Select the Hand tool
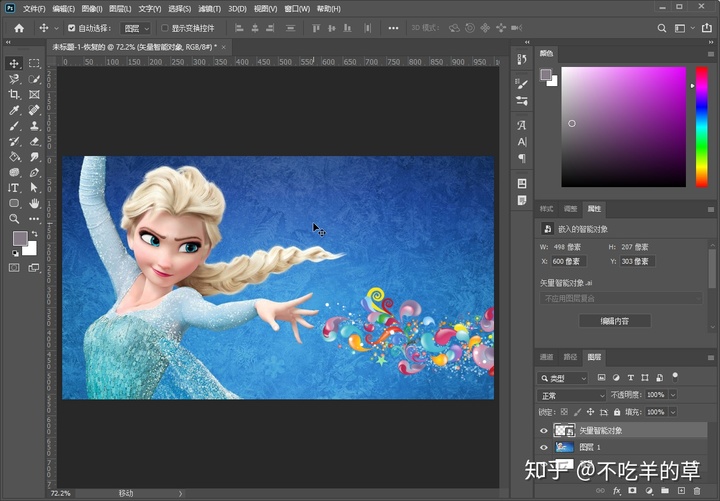Viewport: 720px width, 501px height. click(x=34, y=203)
